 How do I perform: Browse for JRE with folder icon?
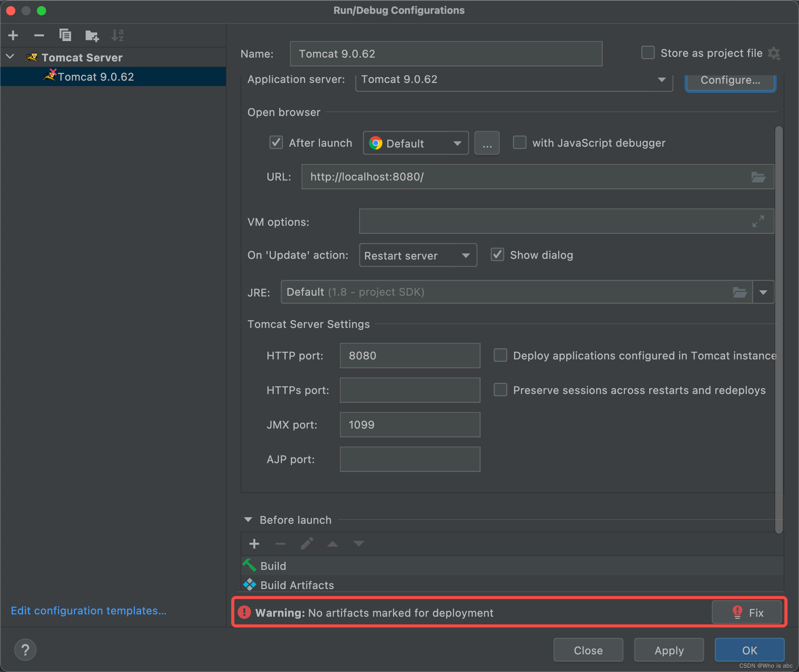click(x=739, y=292)
